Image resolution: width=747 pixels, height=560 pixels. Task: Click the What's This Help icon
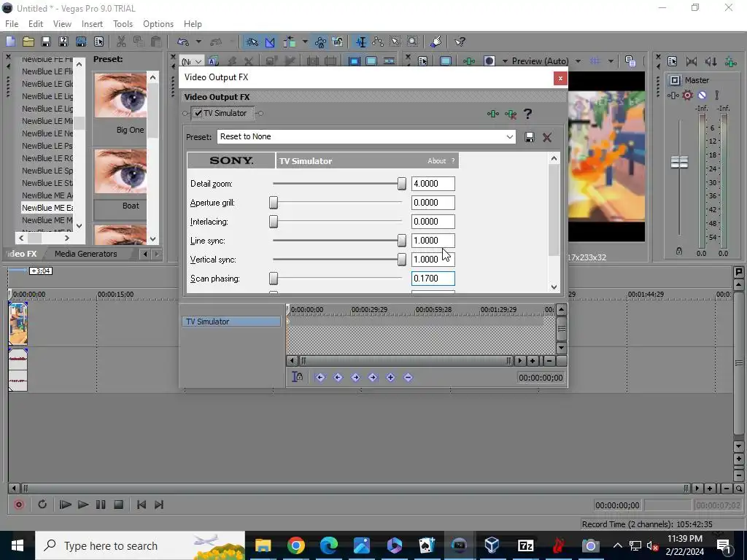coord(460,42)
